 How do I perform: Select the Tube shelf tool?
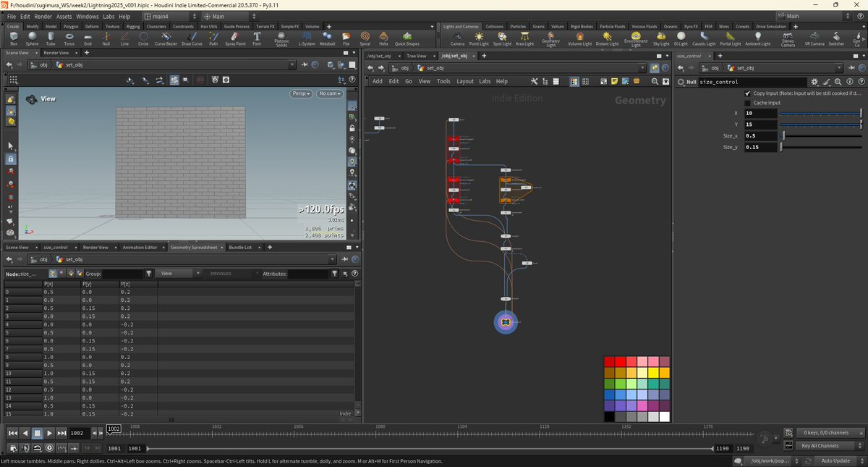[51, 38]
